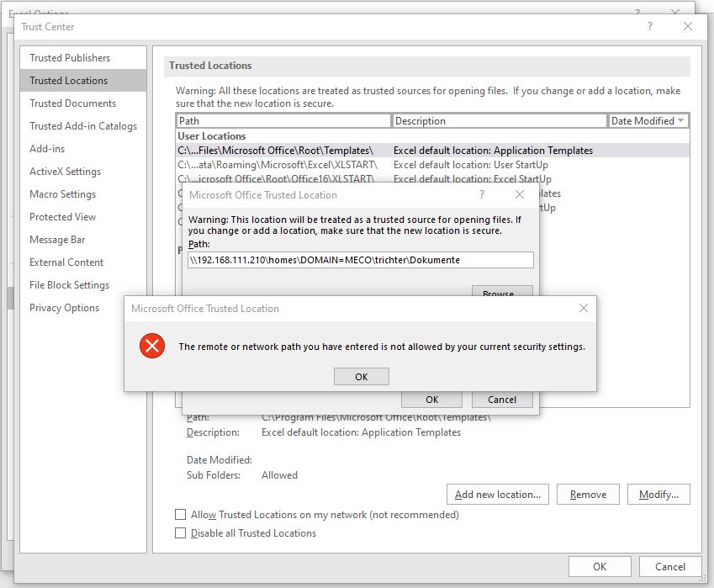The image size is (714, 588).
Task: Click Cancel in Trusted Location path dialog
Action: (x=502, y=400)
